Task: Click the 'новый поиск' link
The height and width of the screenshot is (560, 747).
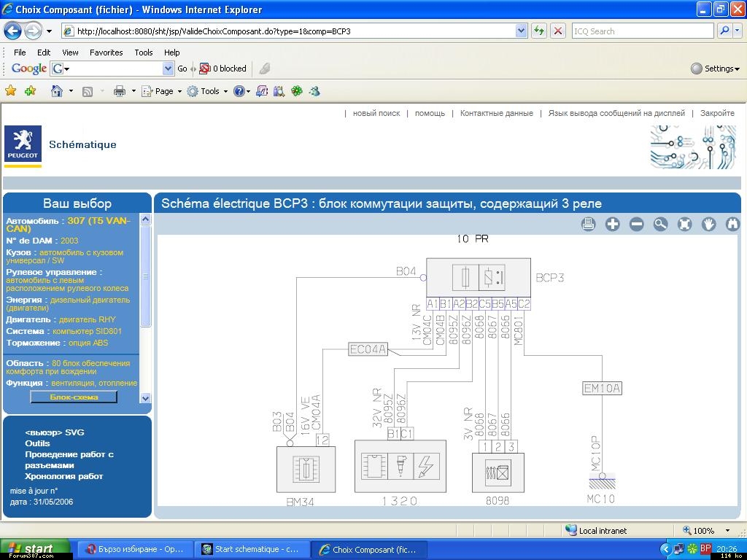Action: point(376,113)
